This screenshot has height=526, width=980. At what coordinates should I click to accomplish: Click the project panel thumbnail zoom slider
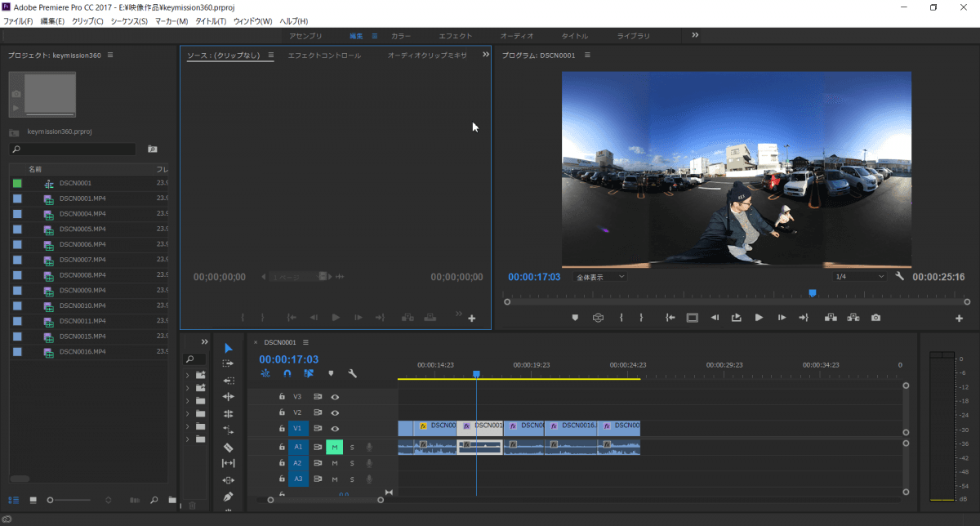click(51, 499)
